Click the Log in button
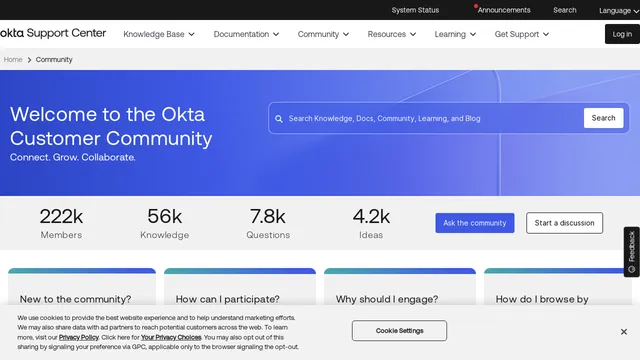This screenshot has height=360, width=640. [622, 34]
